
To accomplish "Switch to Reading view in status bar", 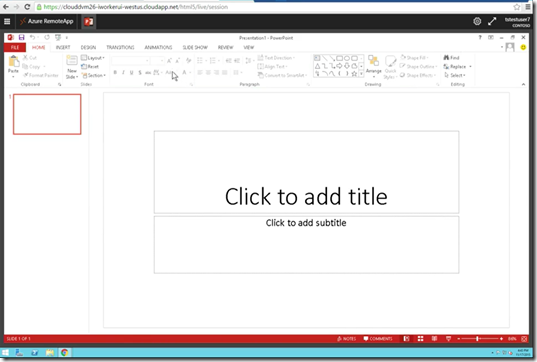I will point(434,339).
